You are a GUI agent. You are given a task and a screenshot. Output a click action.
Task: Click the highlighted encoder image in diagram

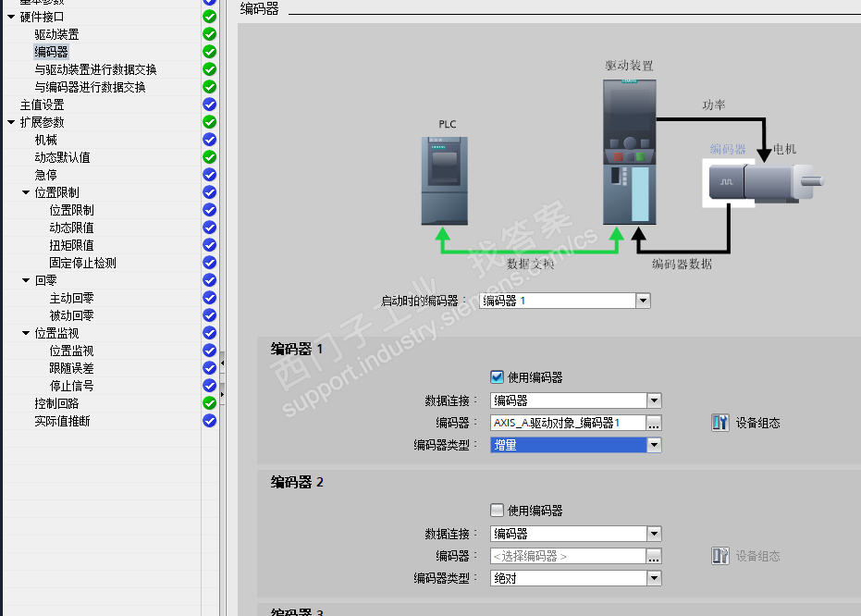[726, 182]
